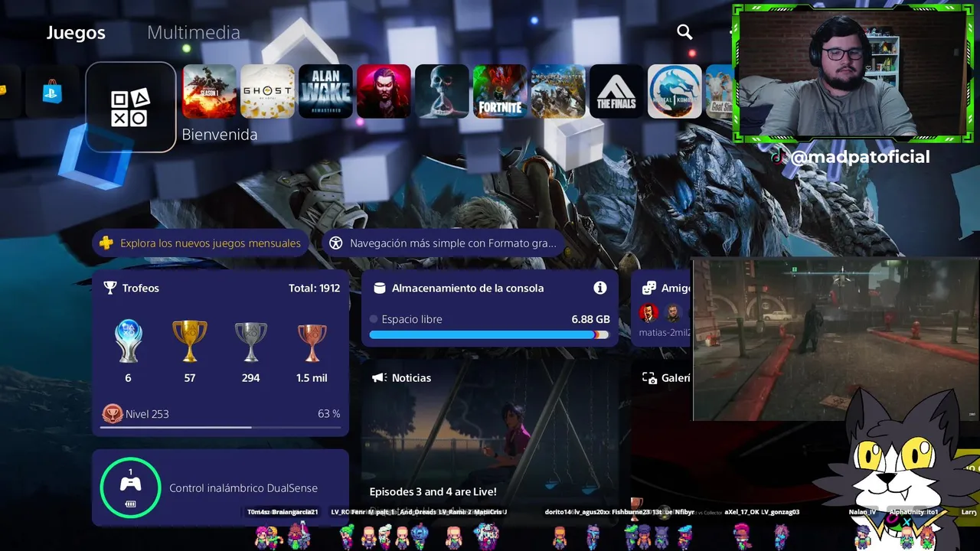
Task: Open the second friend avatar in Amigos
Action: pos(673,313)
